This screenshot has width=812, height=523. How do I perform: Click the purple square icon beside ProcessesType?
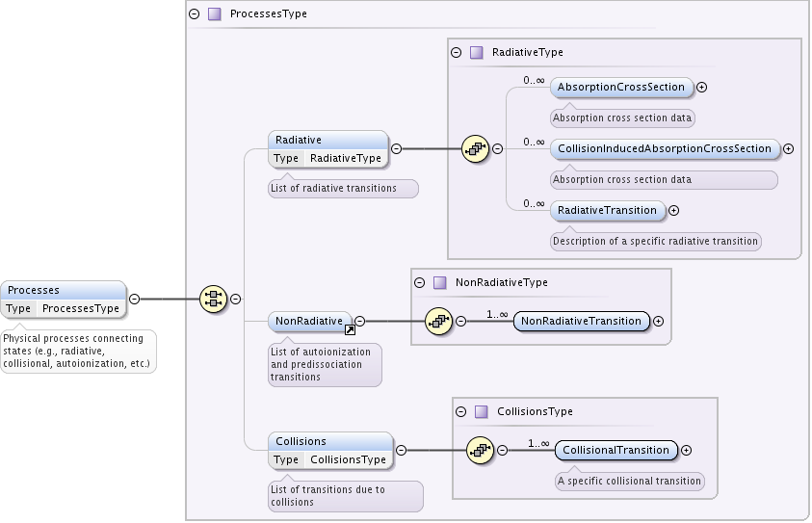tap(215, 14)
